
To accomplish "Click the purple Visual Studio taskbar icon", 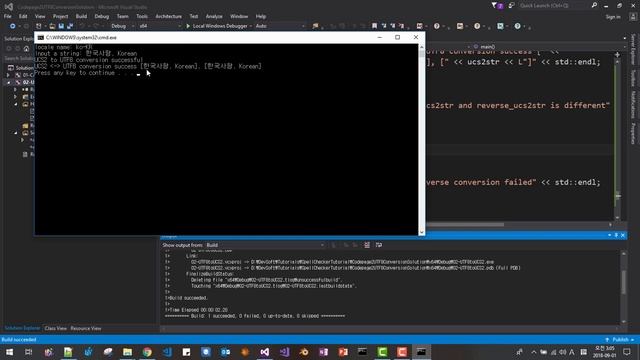I will pos(264,352).
